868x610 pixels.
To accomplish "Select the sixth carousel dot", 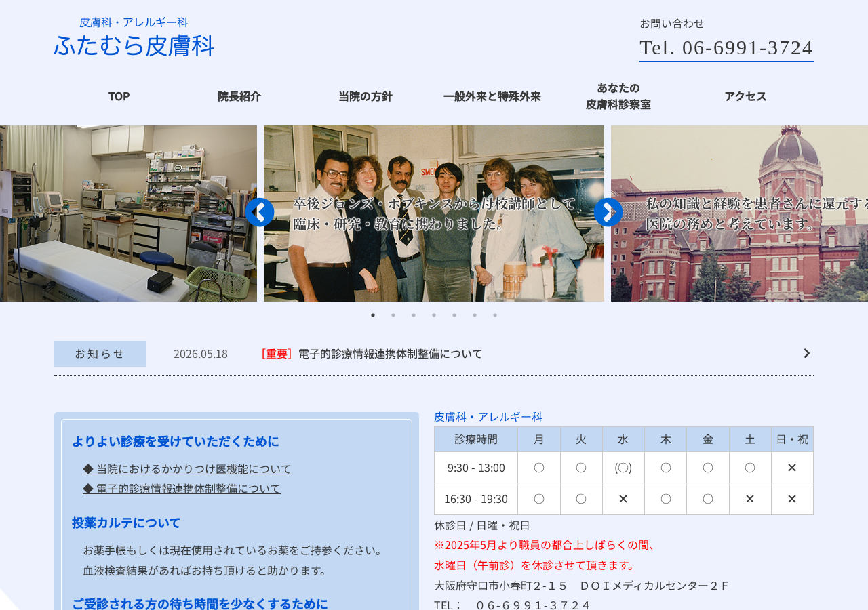I will (x=475, y=315).
